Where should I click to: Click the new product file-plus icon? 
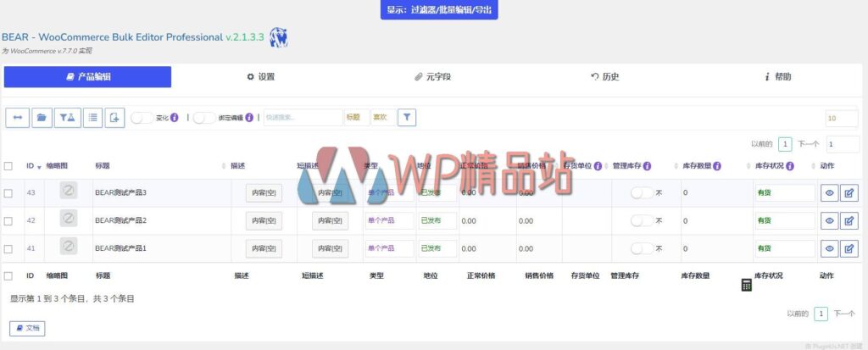(x=114, y=118)
